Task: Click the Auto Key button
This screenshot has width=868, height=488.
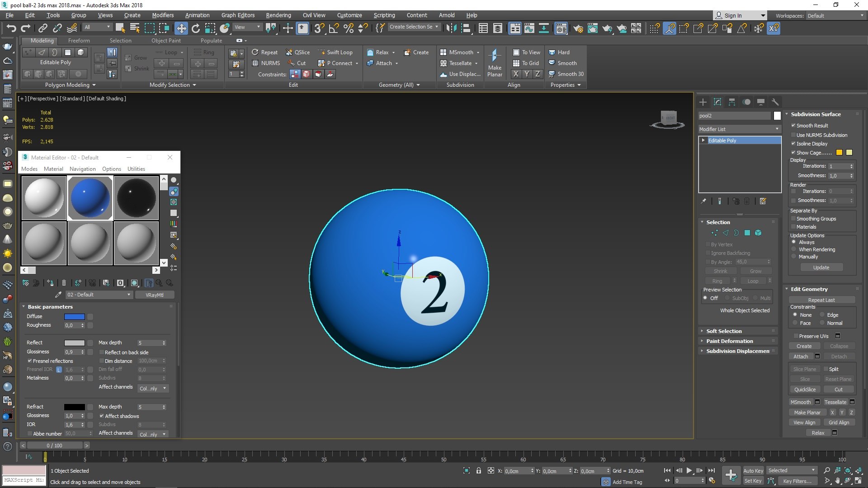Action: 753,470
